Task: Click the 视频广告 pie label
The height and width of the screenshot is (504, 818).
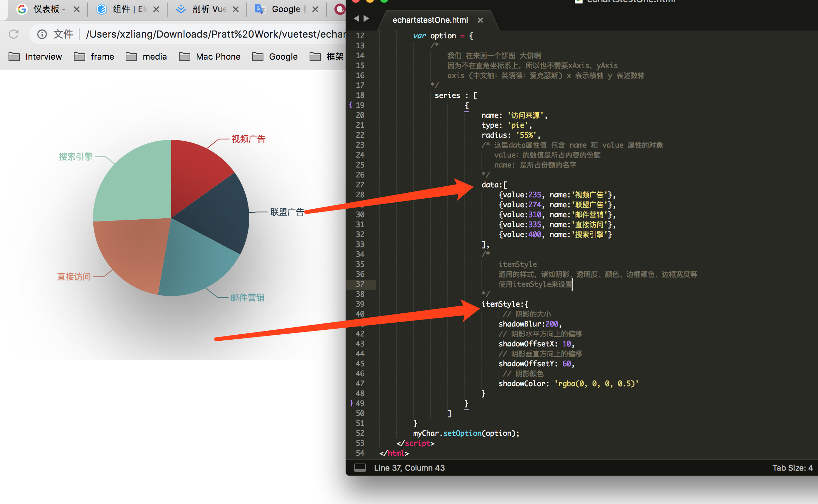Action: coord(248,139)
